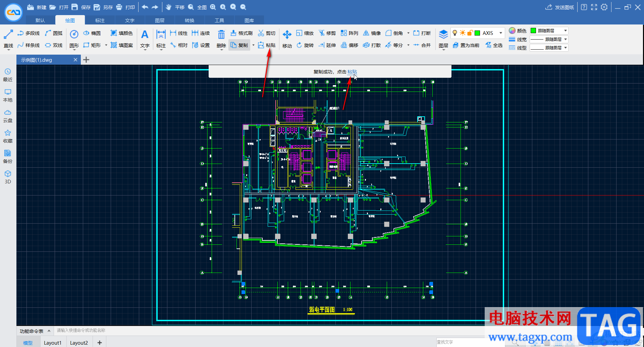Expand the 复制 copy options arrow
Screen dimensions: 644x347
pyautogui.click(x=253, y=45)
